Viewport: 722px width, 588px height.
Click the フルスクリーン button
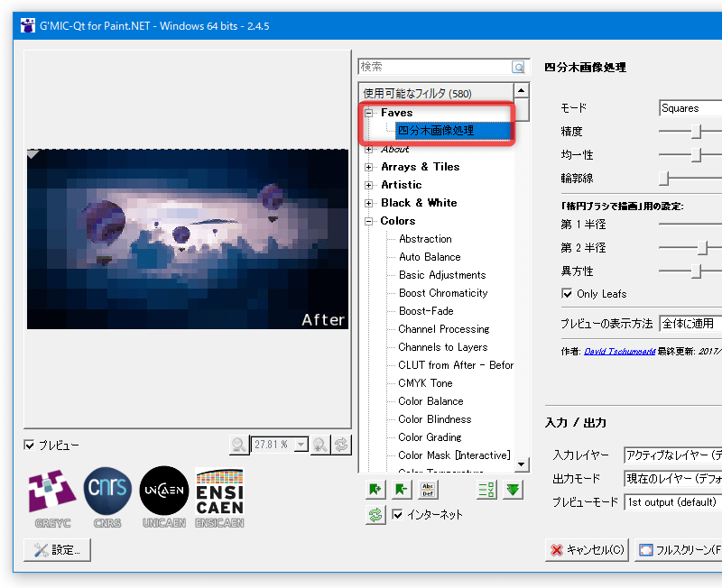pos(679,550)
